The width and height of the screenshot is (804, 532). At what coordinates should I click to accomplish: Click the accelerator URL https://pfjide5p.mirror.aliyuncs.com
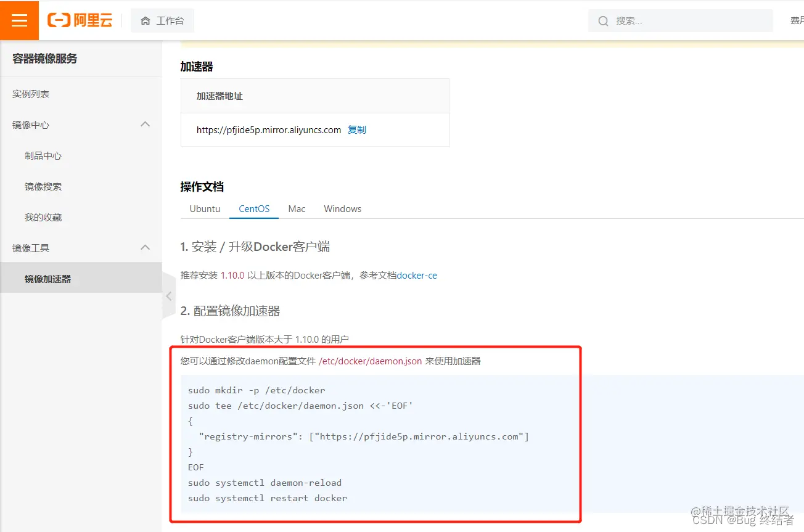pos(269,129)
